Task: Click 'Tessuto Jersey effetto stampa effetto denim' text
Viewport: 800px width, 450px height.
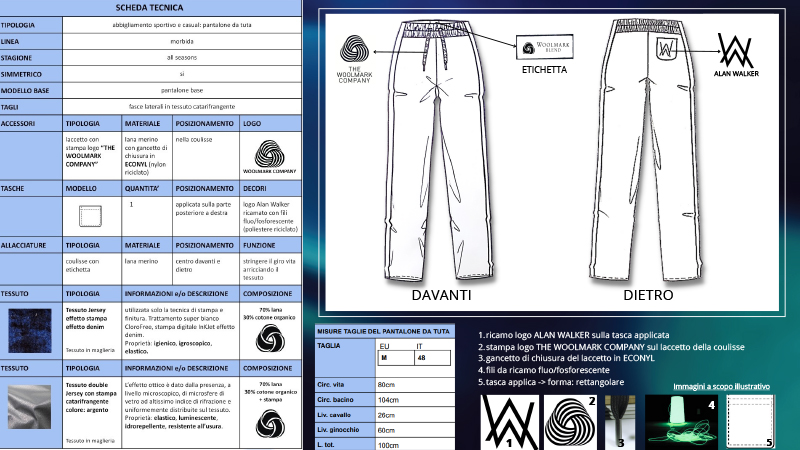Action: click(x=86, y=318)
